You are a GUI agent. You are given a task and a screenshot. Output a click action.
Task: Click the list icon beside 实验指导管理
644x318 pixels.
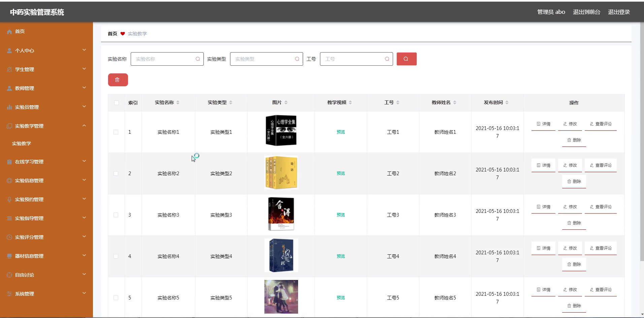coord(9,218)
